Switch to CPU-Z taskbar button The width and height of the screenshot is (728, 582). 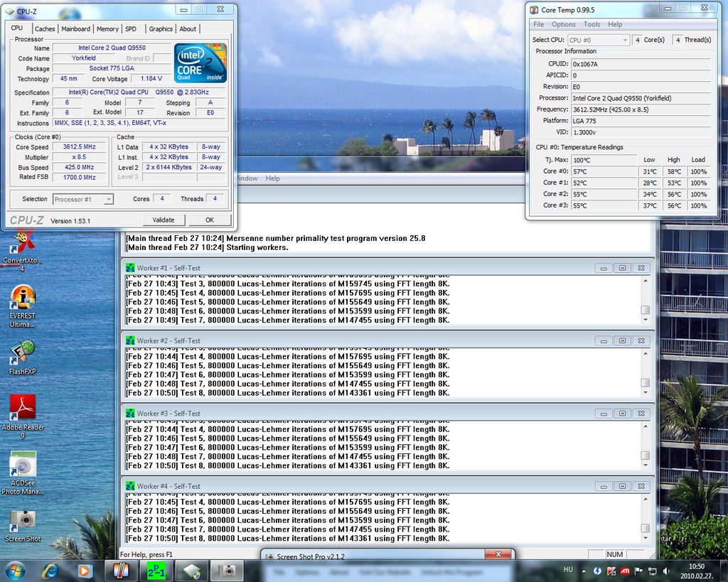point(192,571)
